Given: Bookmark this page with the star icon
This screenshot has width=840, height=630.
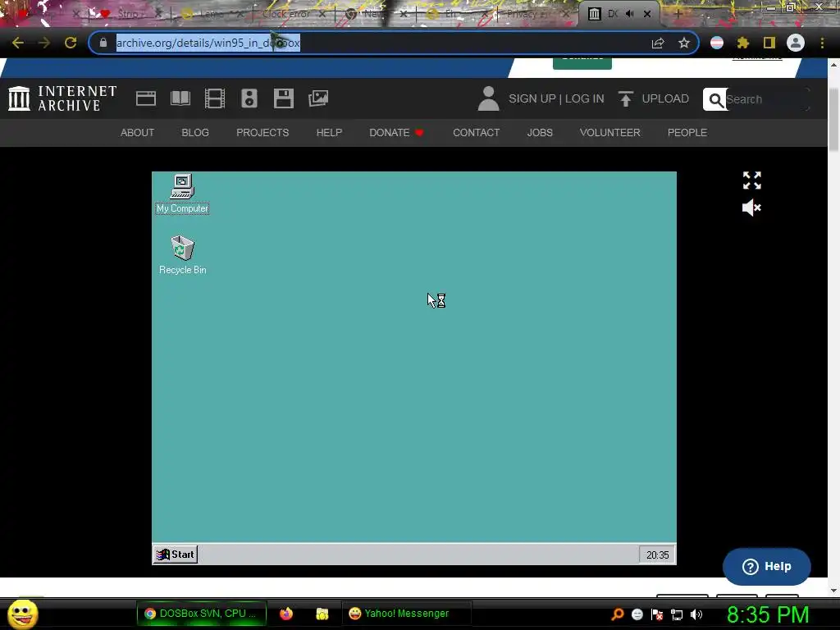Looking at the screenshot, I should (x=683, y=43).
